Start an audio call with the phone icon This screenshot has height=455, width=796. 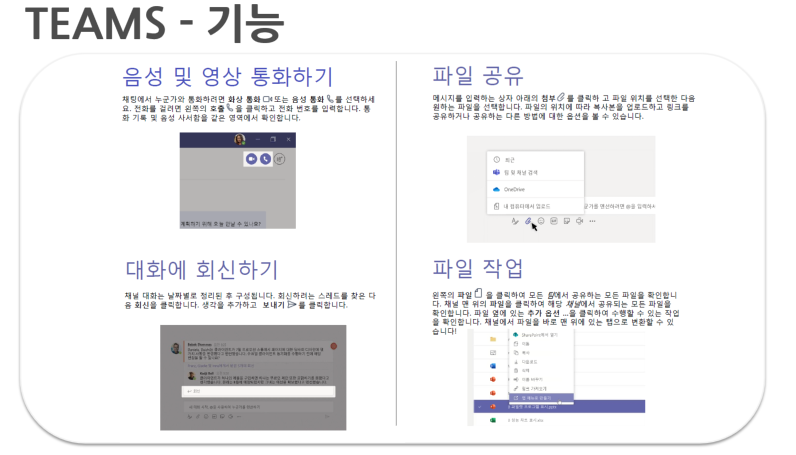[x=265, y=159]
